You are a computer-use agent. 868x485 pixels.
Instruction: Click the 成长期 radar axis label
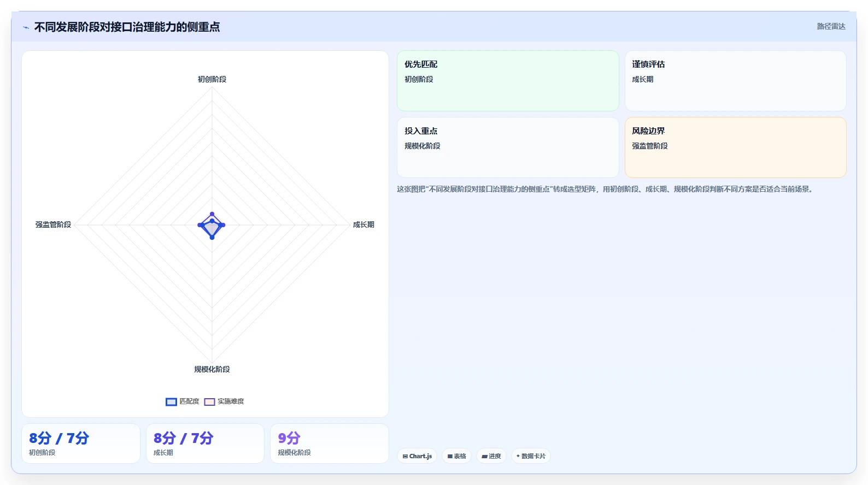point(363,224)
